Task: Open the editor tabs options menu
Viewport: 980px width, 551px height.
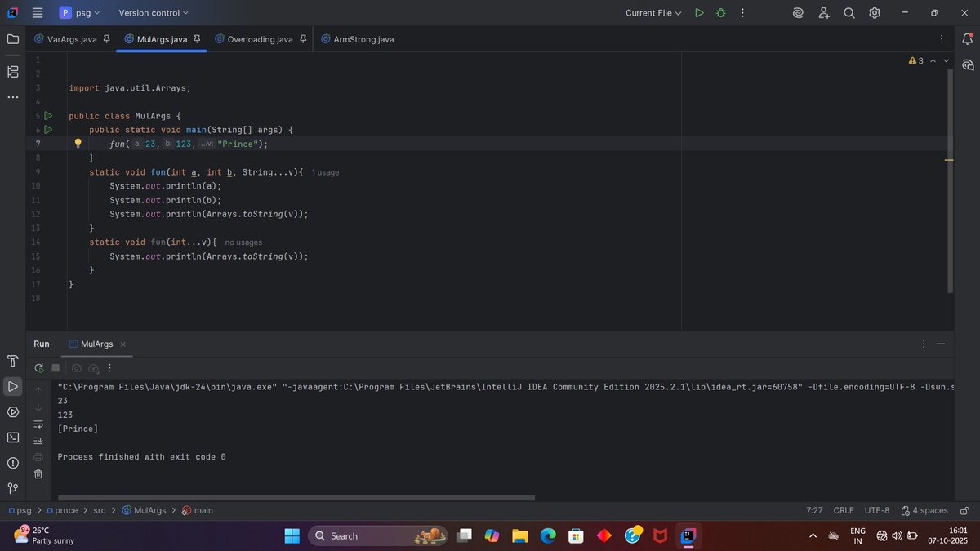Action: click(942, 39)
